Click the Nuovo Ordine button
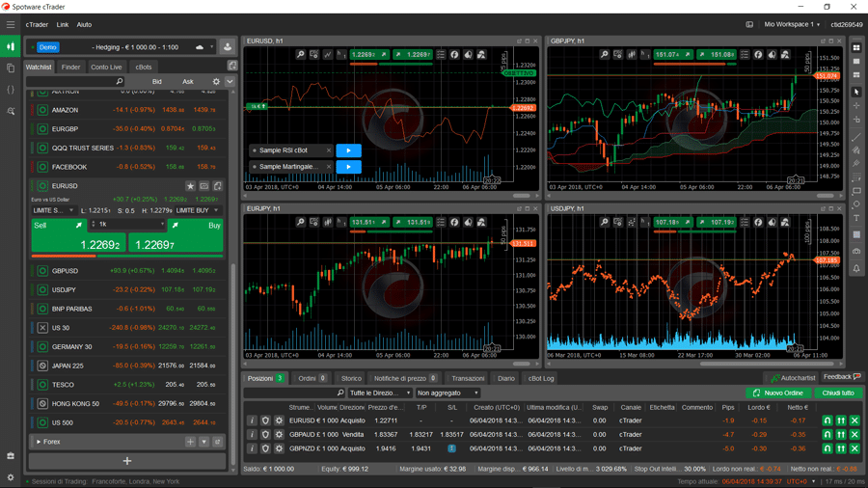Screen dimensions: 868x488 click(778, 393)
